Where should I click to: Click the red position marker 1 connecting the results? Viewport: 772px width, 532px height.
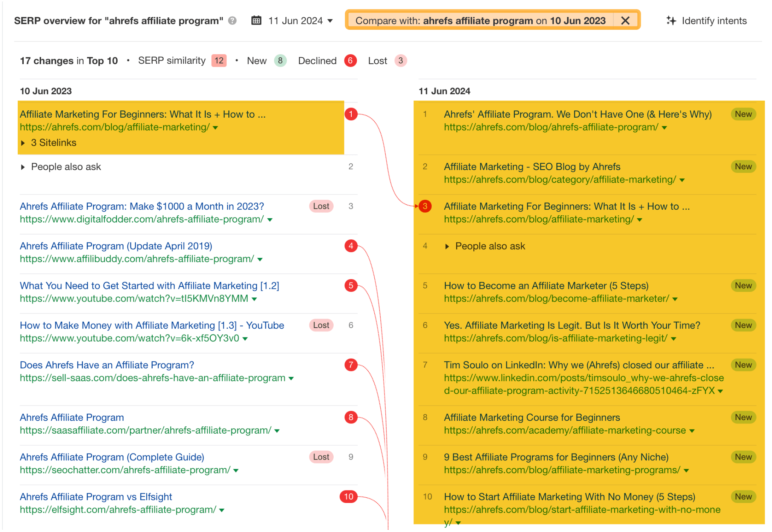click(x=351, y=114)
